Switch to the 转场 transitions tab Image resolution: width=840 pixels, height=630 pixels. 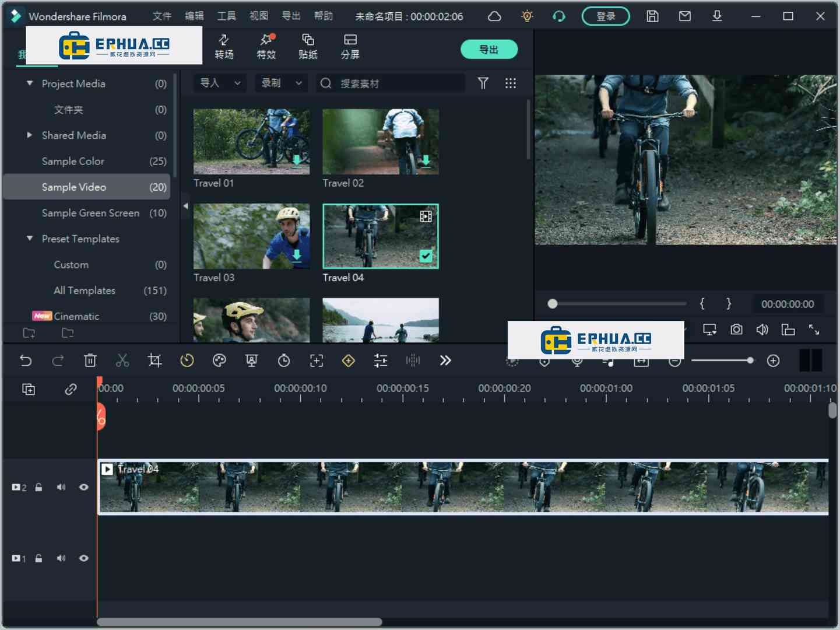224,47
